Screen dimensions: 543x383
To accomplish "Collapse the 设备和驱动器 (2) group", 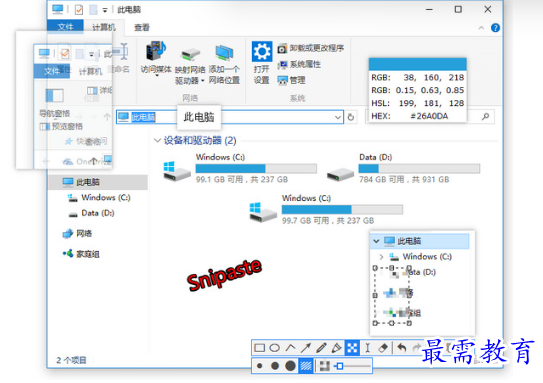I will click(x=157, y=140).
